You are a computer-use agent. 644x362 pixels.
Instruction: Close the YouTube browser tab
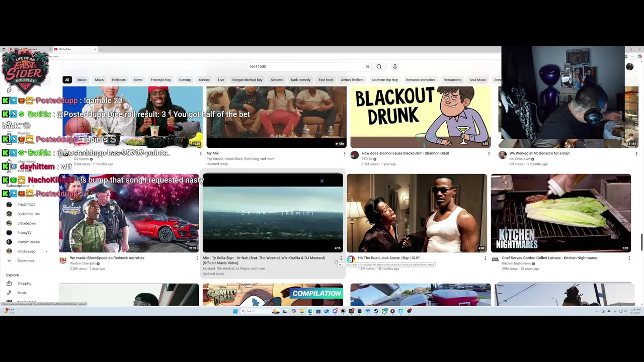click(x=95, y=49)
